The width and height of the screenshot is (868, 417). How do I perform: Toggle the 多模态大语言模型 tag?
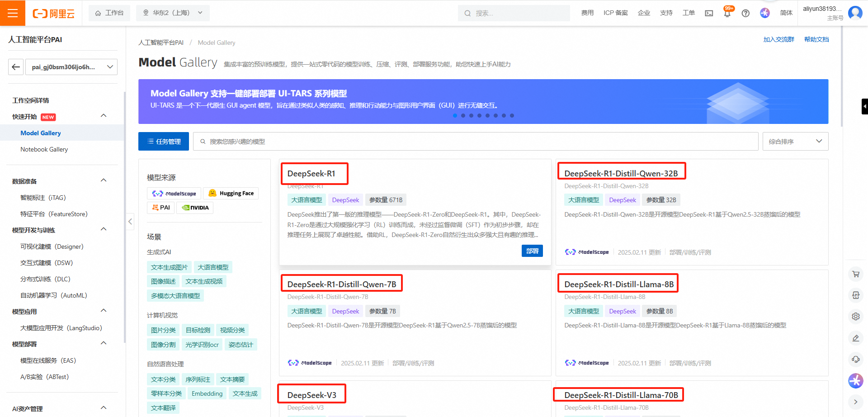(x=175, y=296)
